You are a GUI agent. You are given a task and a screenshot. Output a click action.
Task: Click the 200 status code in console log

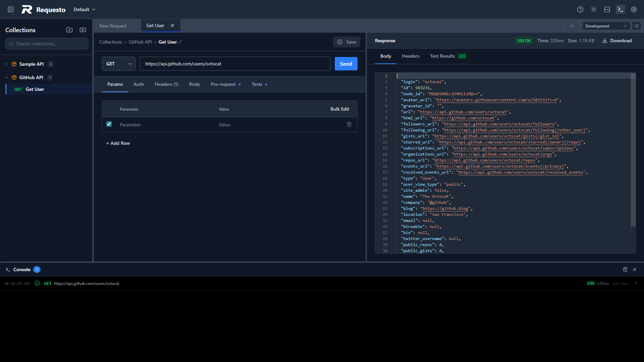click(x=591, y=284)
